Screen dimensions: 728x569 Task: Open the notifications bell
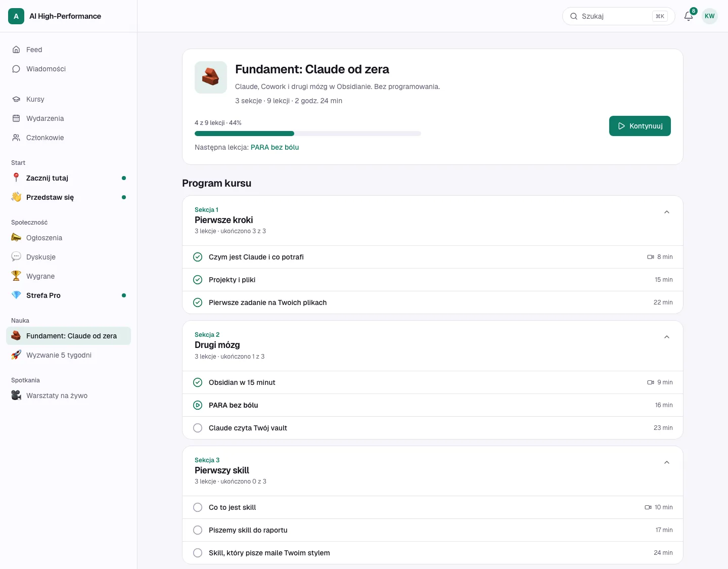pos(689,16)
